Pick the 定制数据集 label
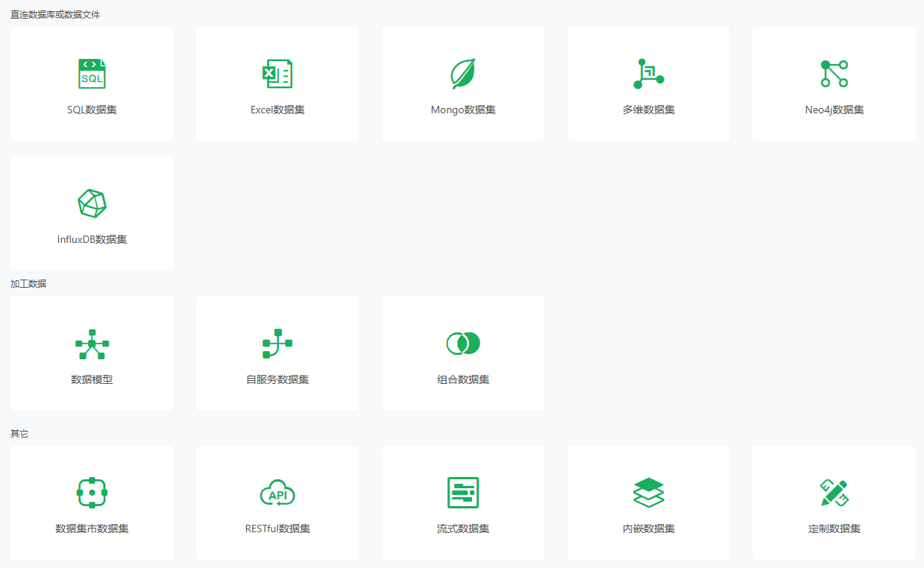 tap(834, 529)
